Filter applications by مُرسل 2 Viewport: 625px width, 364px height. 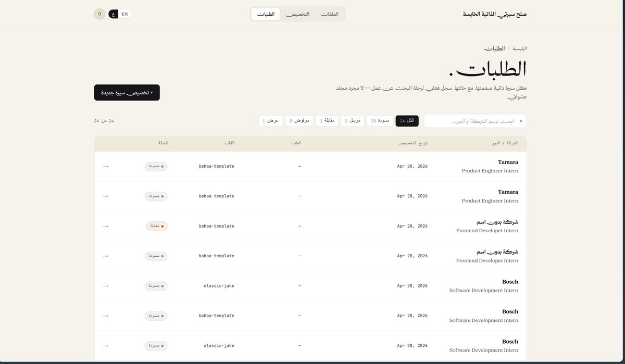353,121
